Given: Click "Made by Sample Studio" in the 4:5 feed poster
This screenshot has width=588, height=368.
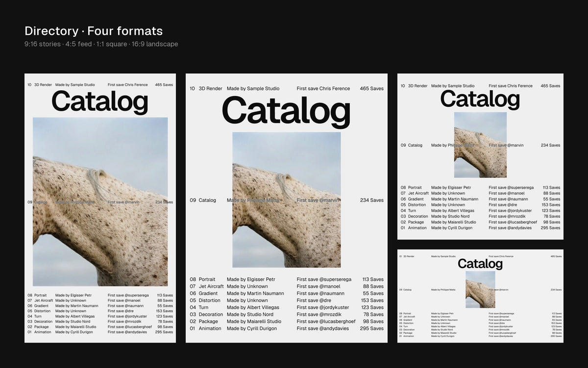Looking at the screenshot, I should 253,89.
